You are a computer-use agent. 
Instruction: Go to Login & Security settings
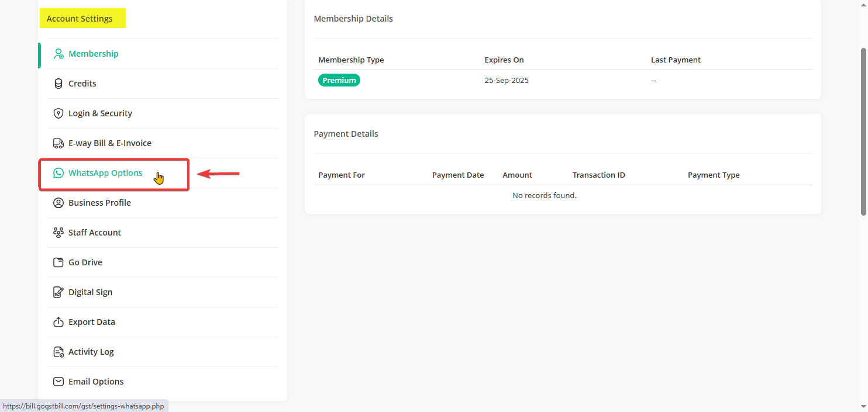100,113
